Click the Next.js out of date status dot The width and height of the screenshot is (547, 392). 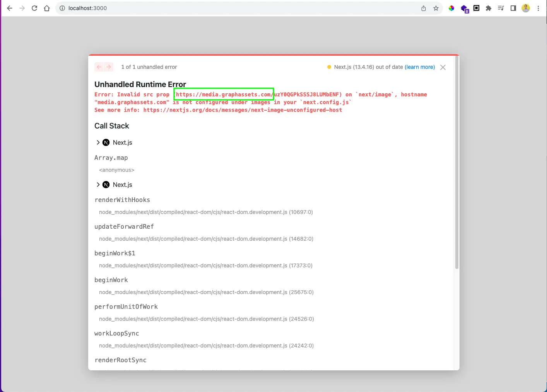coord(329,67)
